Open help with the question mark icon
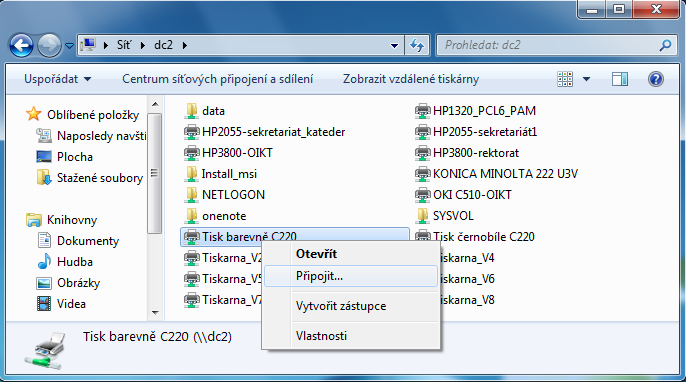 tap(655, 79)
